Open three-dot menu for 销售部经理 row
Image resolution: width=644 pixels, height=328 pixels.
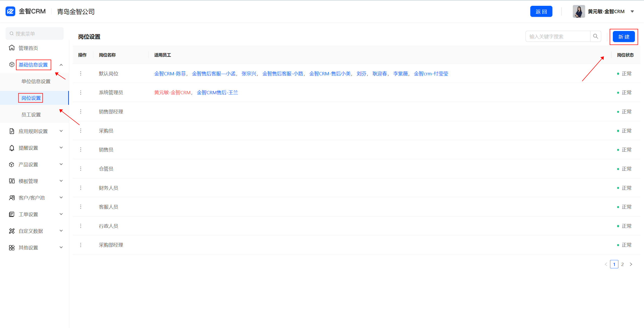coord(80,111)
